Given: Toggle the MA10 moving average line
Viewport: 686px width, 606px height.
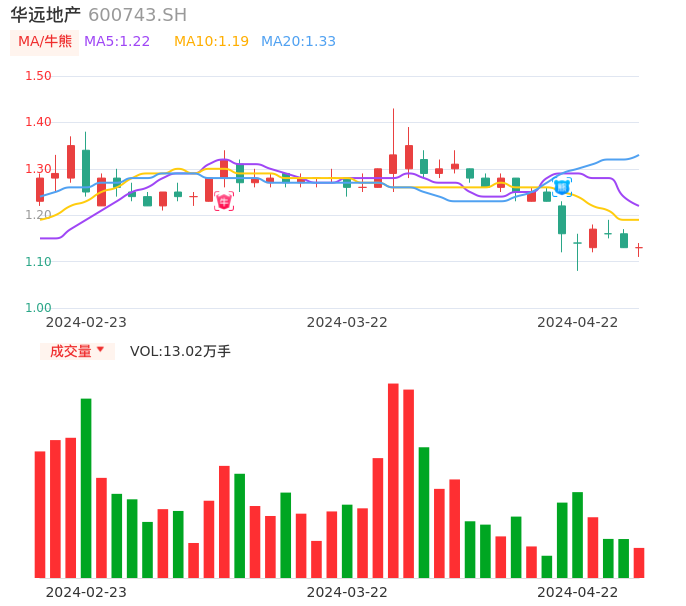Looking at the screenshot, I should [211, 42].
